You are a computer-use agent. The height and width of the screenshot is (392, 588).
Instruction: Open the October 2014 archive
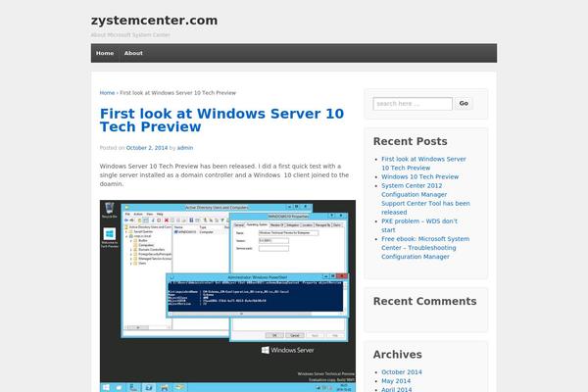[402, 372]
